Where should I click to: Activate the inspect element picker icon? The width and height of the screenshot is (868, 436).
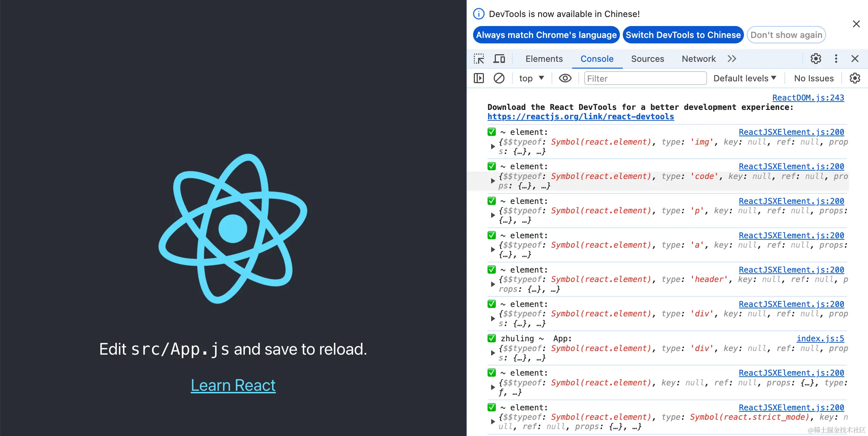[x=479, y=59]
